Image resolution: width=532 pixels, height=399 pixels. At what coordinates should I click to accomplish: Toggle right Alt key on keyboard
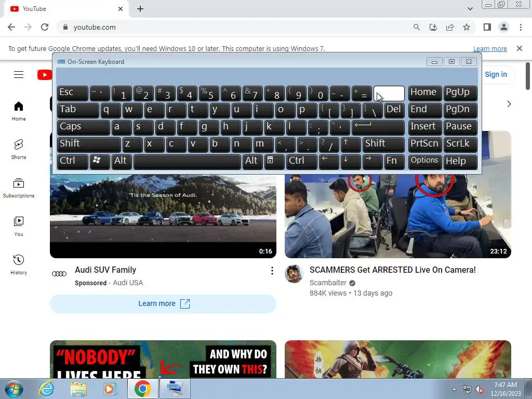(x=252, y=162)
